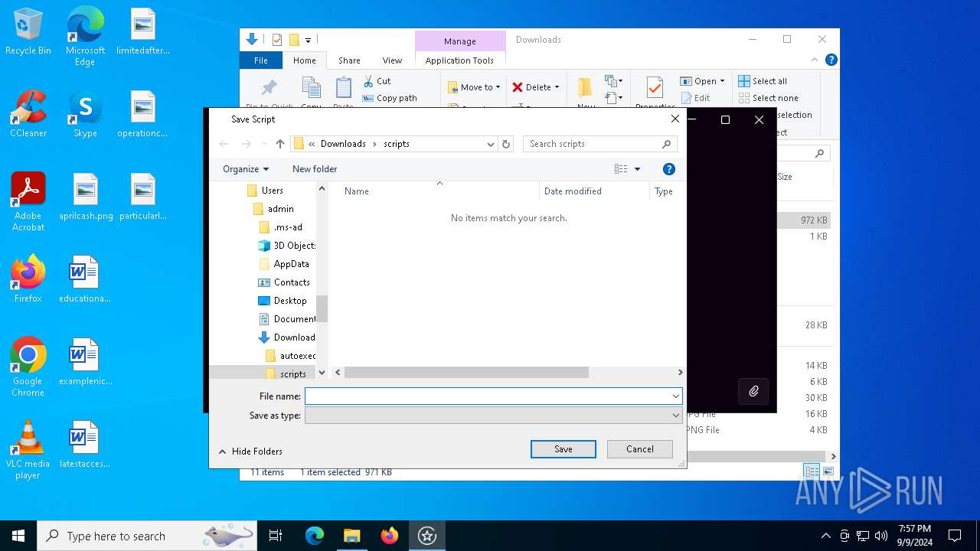The width and height of the screenshot is (980, 551).
Task: Collapse the Explorer ribbon chevron
Action: pyautogui.click(x=815, y=60)
